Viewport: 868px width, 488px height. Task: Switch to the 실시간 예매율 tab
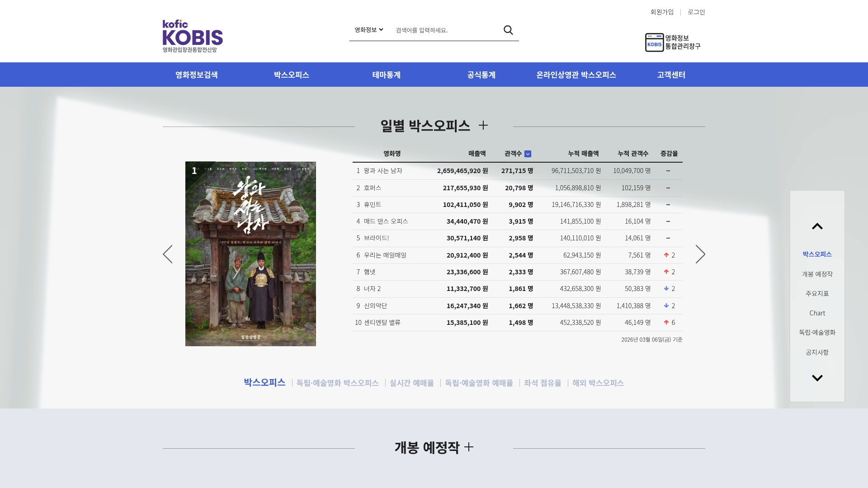point(411,383)
